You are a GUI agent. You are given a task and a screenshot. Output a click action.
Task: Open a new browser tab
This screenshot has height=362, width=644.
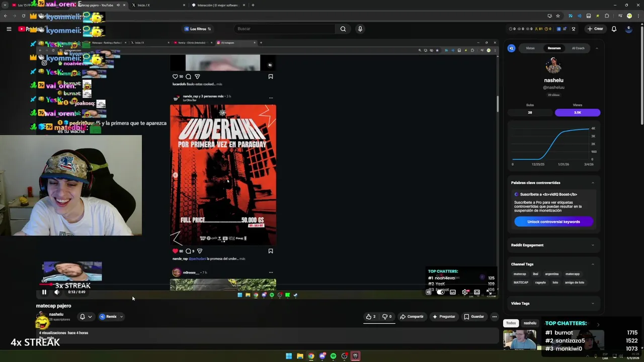[x=253, y=5]
